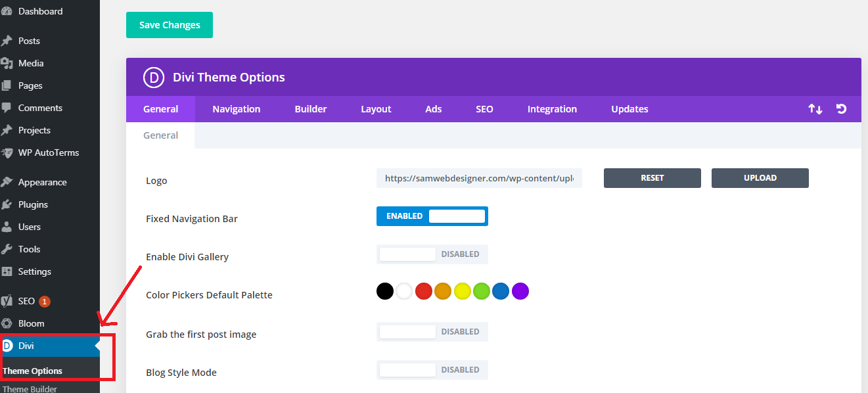The width and height of the screenshot is (868, 393).
Task: Pick the red palette color
Action: pyautogui.click(x=424, y=291)
